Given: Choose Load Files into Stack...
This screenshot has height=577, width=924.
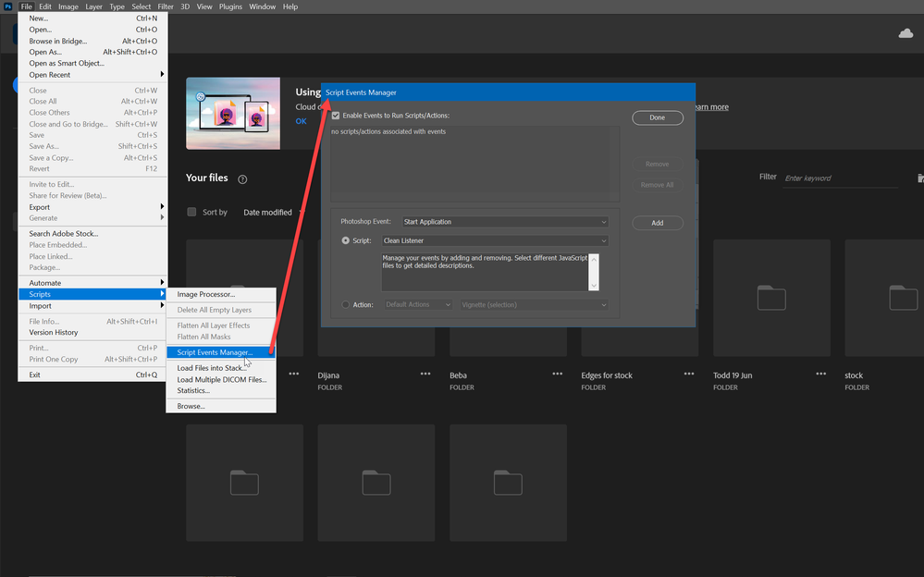Looking at the screenshot, I should [x=221, y=368].
